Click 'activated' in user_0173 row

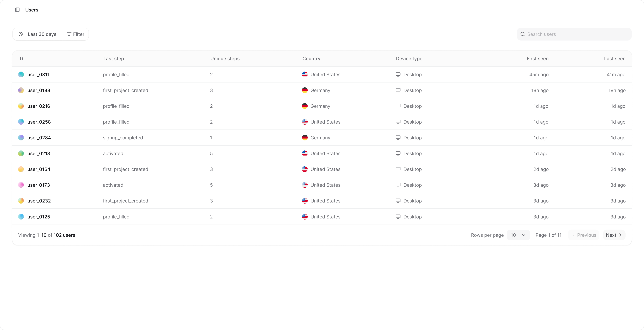(113, 185)
